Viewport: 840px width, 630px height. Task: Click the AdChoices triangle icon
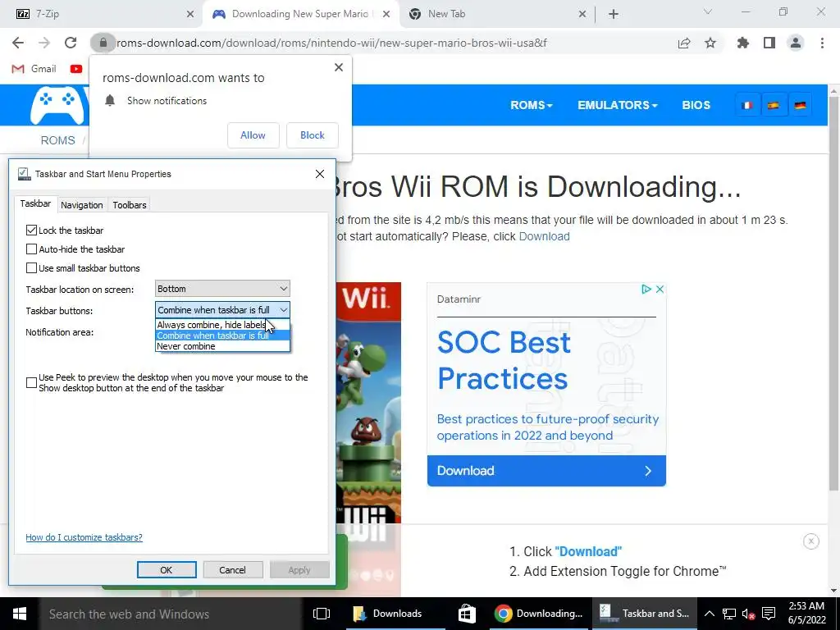tap(646, 290)
